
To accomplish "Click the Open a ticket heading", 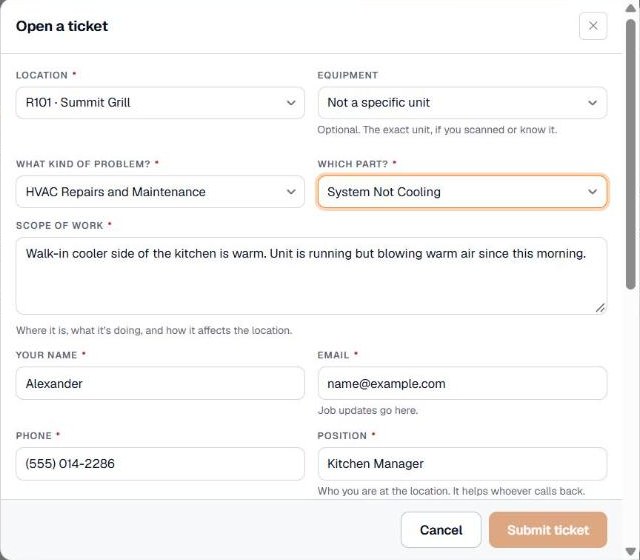I will click(x=62, y=26).
